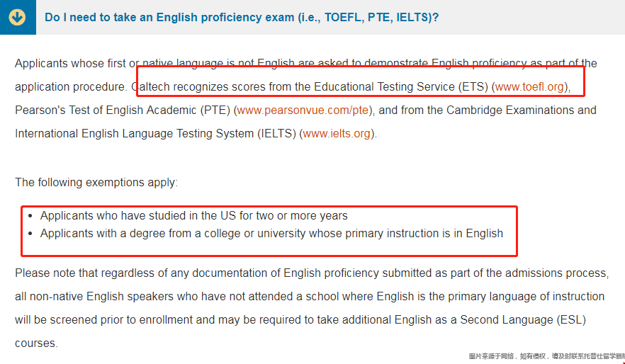Click the word "courses." on the last line
625x364 pixels.
point(35,343)
